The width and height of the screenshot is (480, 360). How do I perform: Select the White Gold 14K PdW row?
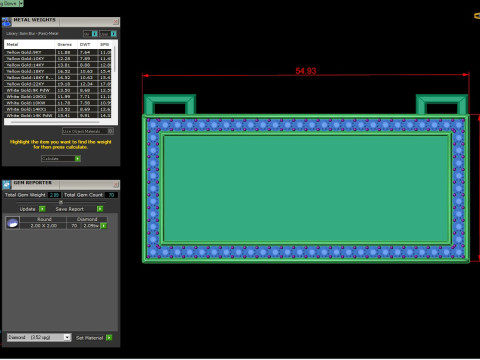tap(58, 115)
